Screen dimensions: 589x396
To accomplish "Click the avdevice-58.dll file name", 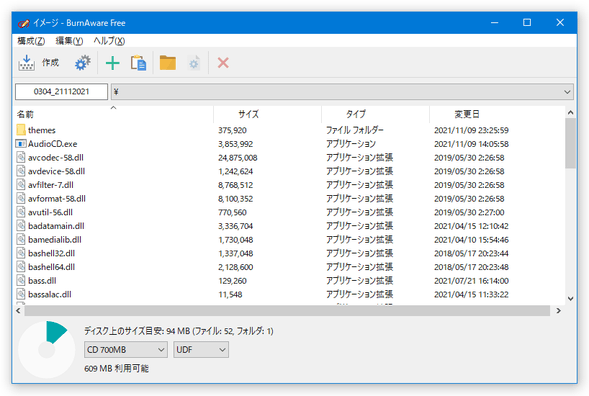I will point(56,171).
